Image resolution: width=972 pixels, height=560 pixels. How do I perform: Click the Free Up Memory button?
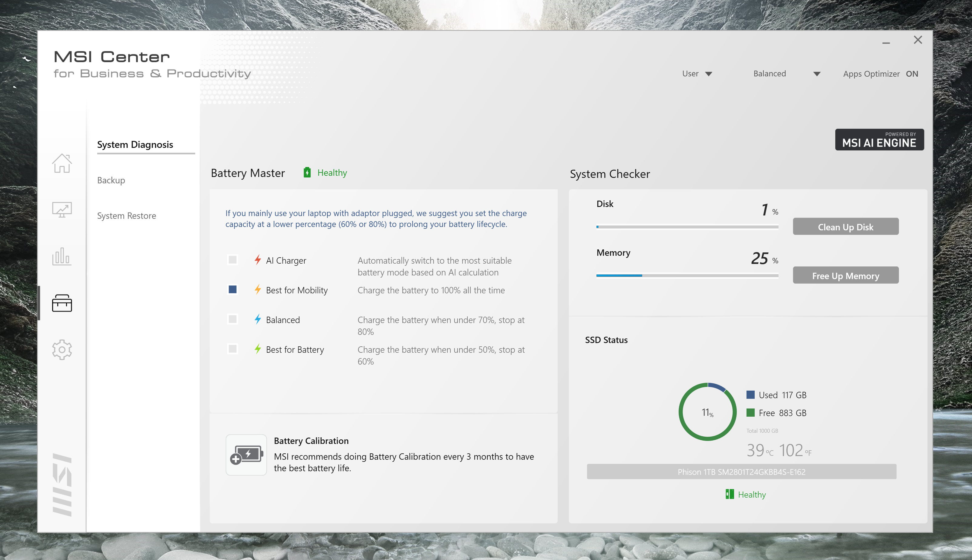click(x=845, y=275)
